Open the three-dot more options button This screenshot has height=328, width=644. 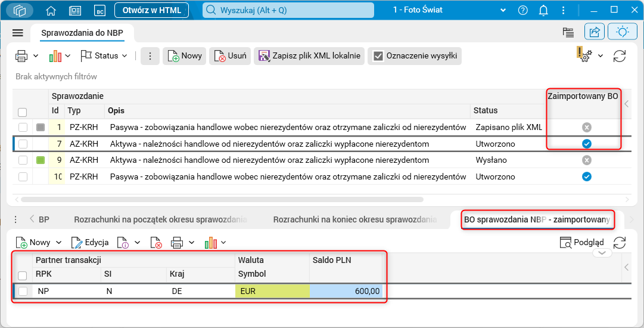(x=150, y=56)
